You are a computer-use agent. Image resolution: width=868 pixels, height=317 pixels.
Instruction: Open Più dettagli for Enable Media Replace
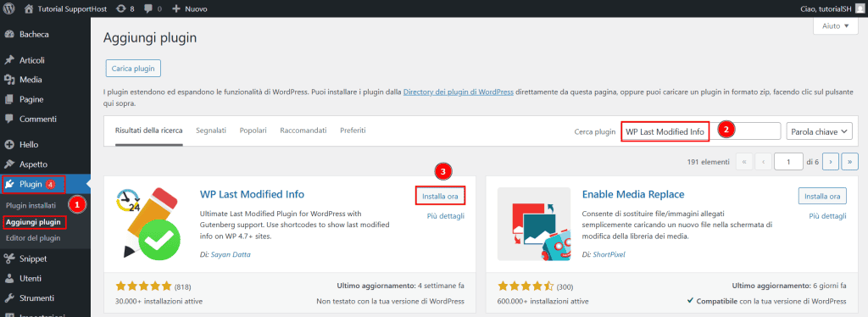tap(827, 216)
